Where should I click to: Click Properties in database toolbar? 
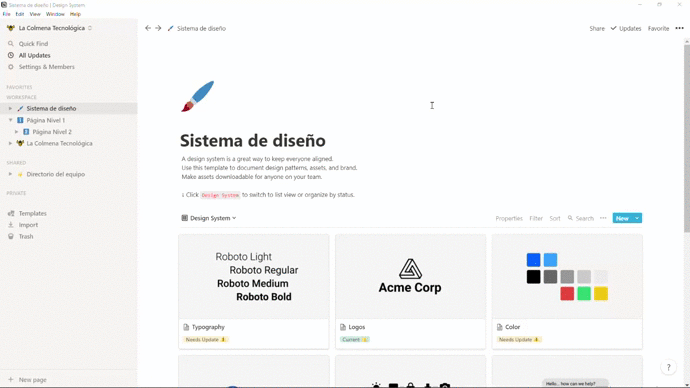(x=509, y=218)
